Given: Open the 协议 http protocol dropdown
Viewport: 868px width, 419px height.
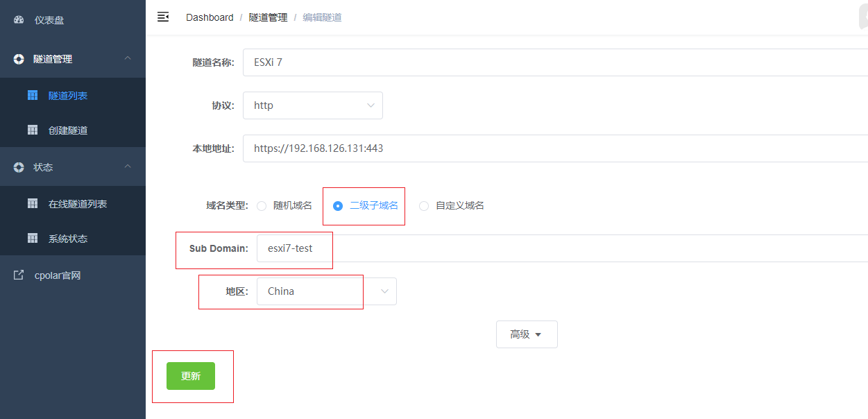Looking at the screenshot, I should [x=312, y=105].
